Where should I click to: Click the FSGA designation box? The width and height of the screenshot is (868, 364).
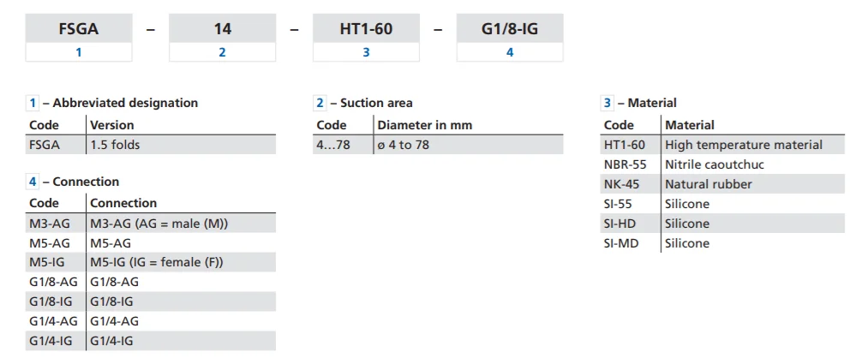tap(79, 28)
